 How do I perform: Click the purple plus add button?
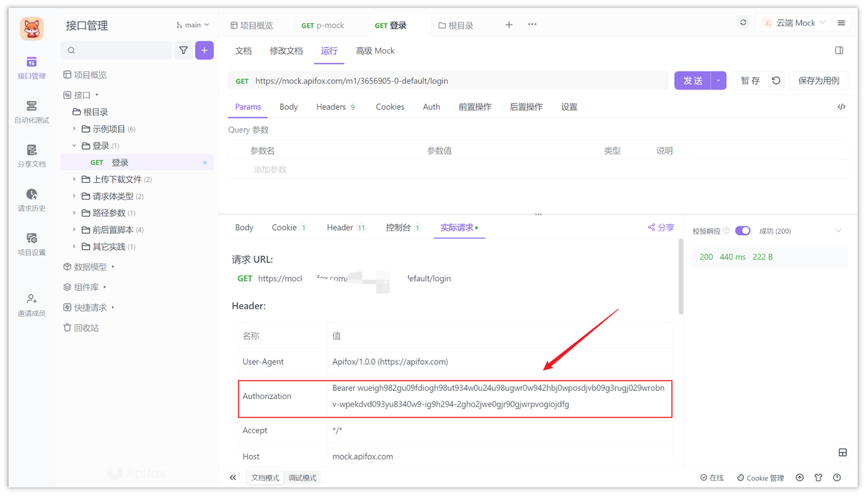[x=204, y=50]
